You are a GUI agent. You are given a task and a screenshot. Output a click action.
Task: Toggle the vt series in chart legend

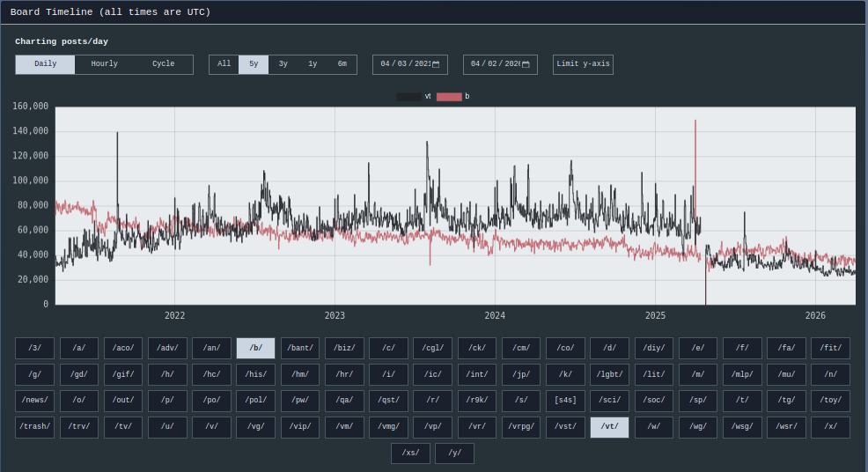(x=414, y=96)
